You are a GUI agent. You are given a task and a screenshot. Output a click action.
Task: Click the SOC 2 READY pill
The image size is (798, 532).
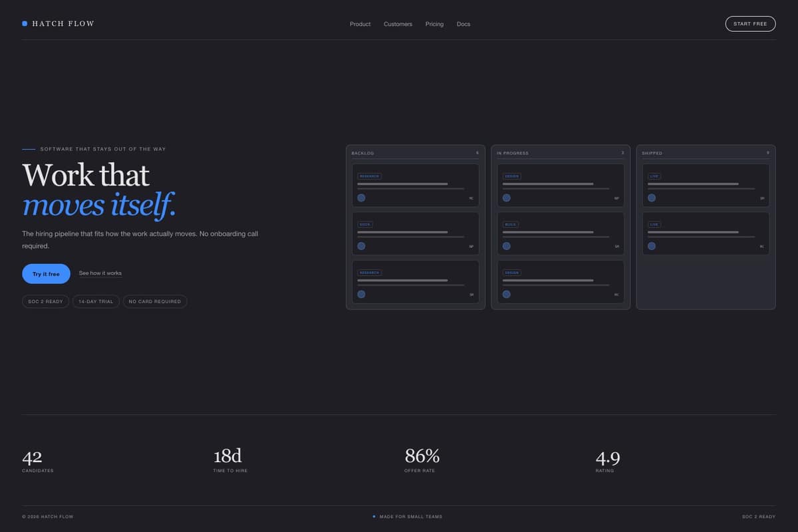click(45, 301)
